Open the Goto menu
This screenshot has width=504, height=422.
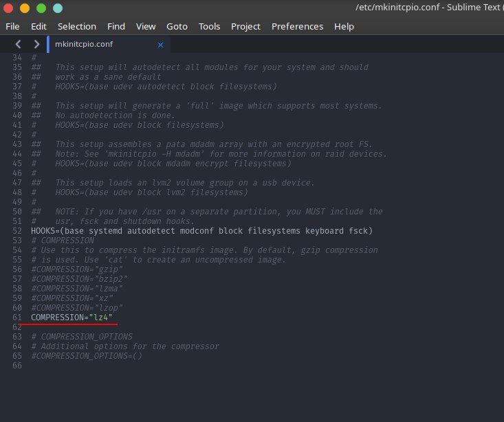(177, 26)
